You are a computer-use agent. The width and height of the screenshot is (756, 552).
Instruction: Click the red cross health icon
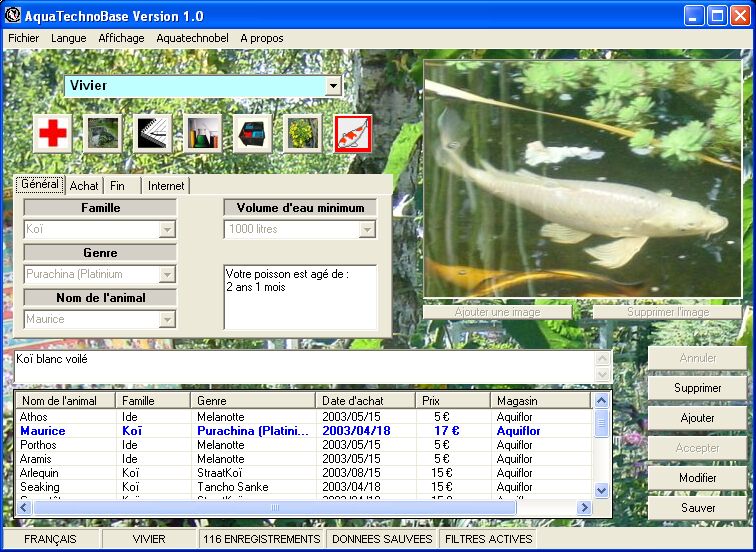point(52,133)
